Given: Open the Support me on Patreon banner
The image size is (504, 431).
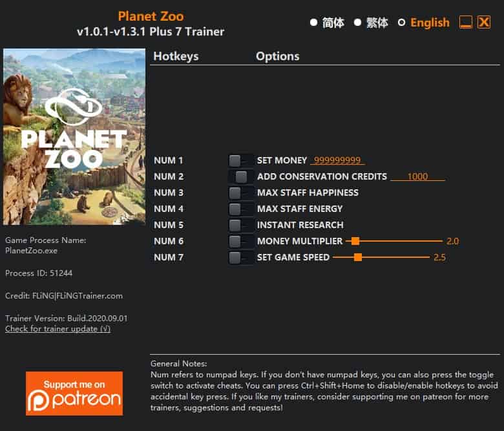Looking at the screenshot, I should tap(74, 394).
